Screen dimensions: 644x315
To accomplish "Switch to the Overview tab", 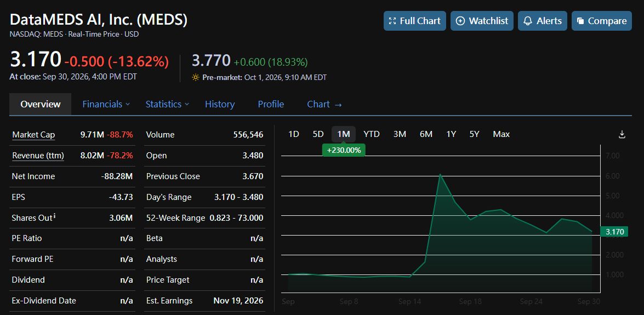I will (x=40, y=104).
